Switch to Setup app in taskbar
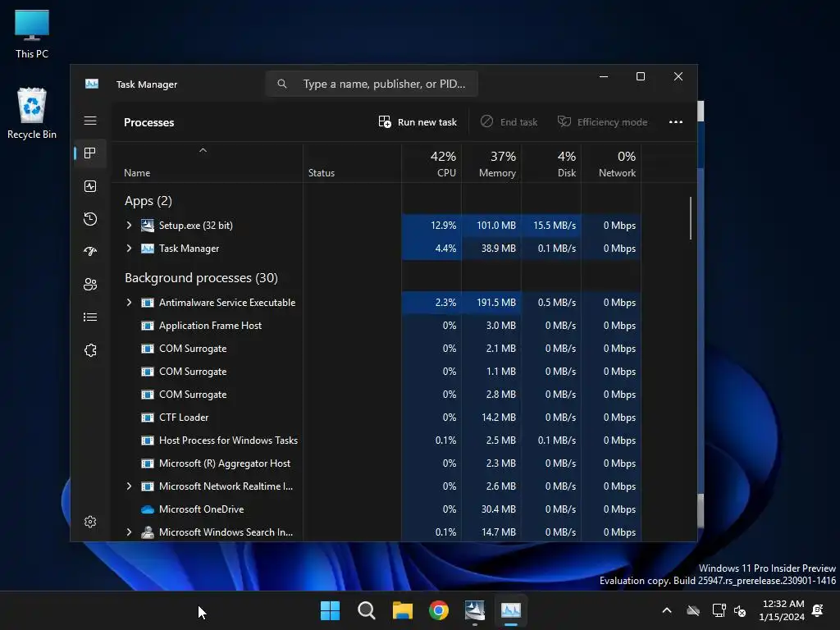This screenshot has width=840, height=630. [x=475, y=610]
